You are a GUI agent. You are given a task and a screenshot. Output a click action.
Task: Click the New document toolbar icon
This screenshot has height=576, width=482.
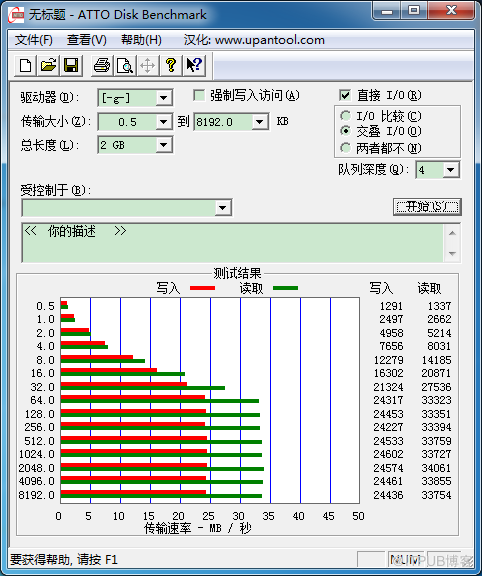tap(25, 66)
